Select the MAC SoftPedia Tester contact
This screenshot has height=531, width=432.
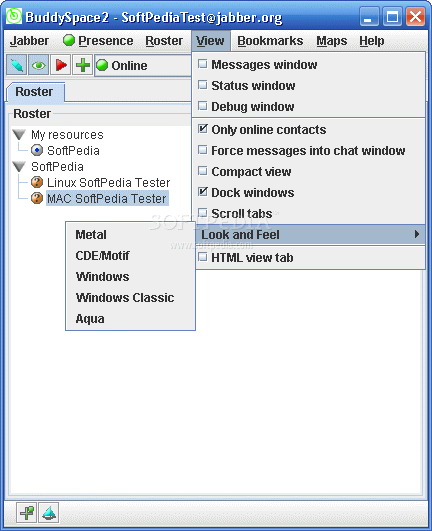(x=107, y=198)
